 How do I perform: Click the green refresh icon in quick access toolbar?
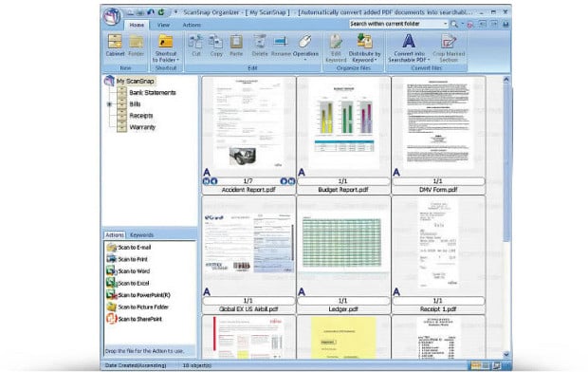[161, 12]
